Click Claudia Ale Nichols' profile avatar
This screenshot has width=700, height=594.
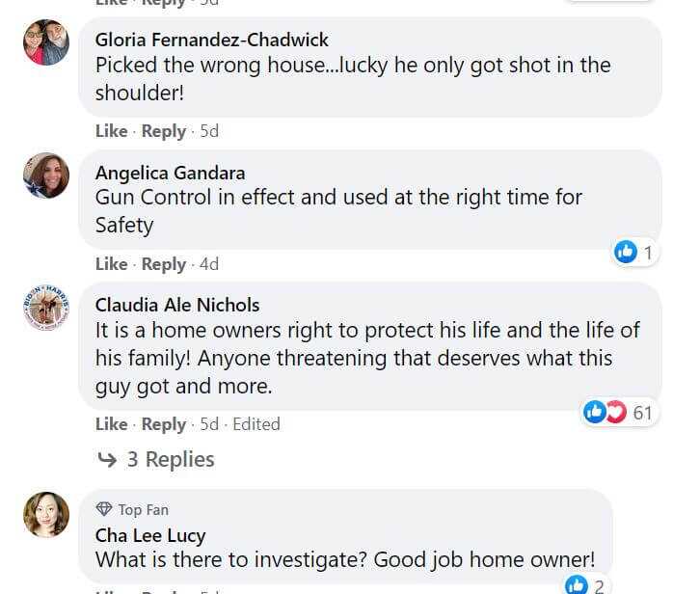pyautogui.click(x=46, y=308)
